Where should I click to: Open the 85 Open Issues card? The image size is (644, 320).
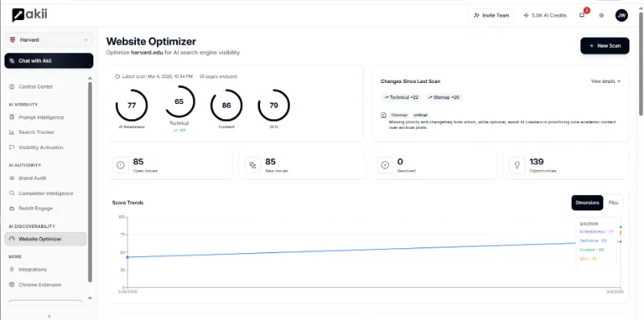[x=169, y=165]
